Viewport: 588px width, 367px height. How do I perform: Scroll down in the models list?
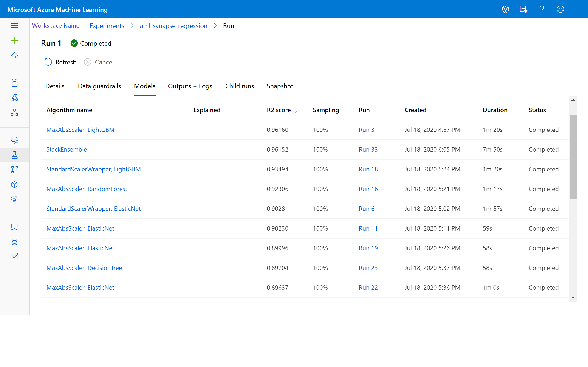(x=573, y=298)
